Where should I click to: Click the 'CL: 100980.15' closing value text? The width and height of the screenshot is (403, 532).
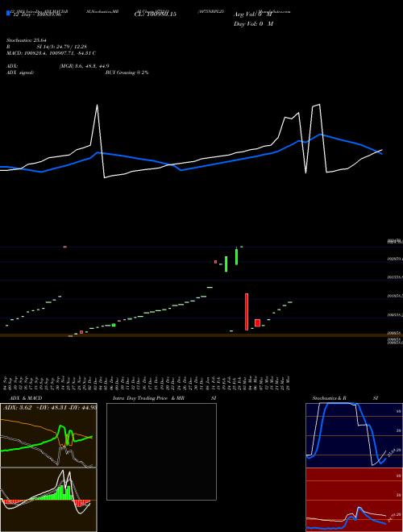[x=155, y=15]
